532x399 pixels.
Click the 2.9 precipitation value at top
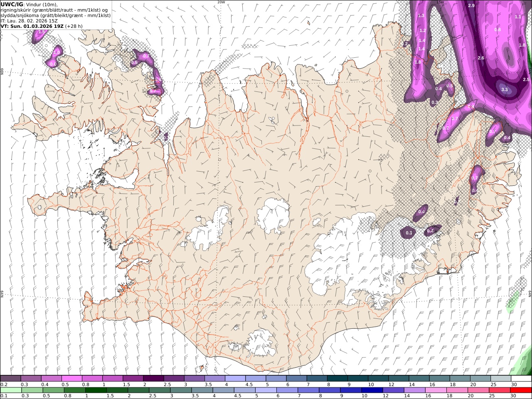pos(471,5)
